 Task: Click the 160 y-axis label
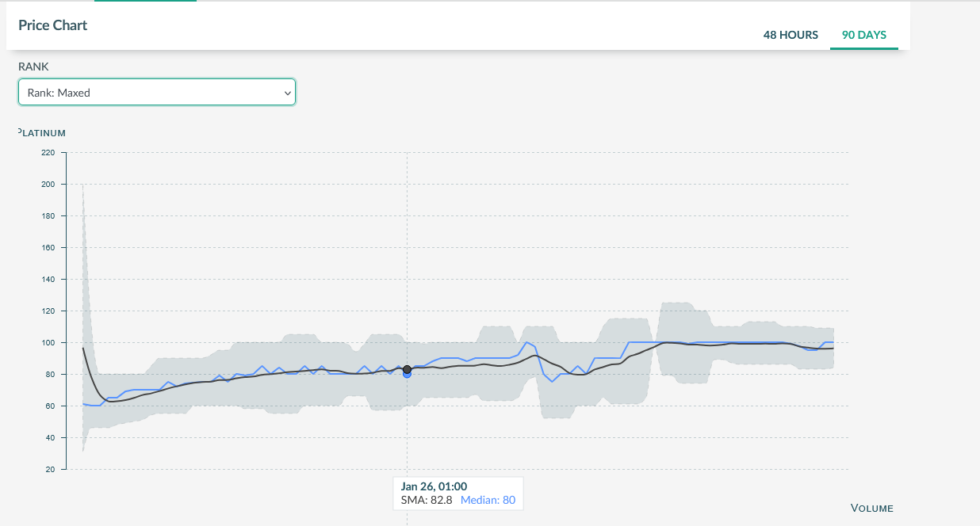(48, 247)
